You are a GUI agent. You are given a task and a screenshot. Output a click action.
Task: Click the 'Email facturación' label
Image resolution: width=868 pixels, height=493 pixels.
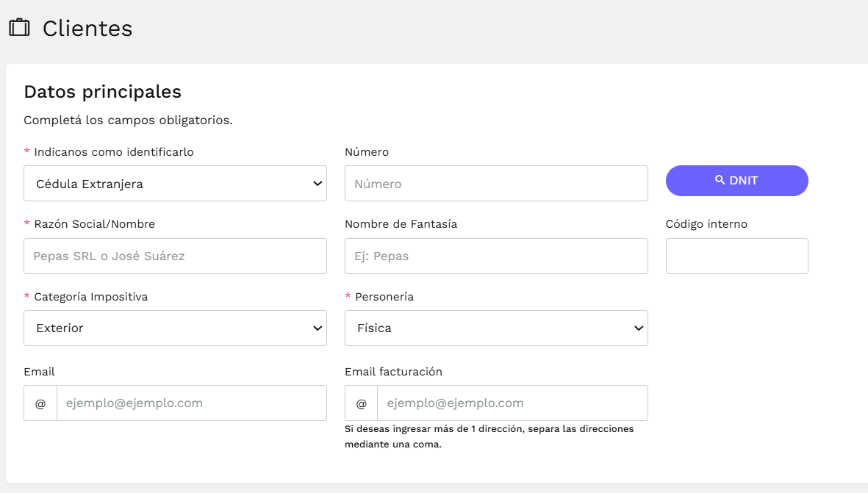tap(393, 372)
